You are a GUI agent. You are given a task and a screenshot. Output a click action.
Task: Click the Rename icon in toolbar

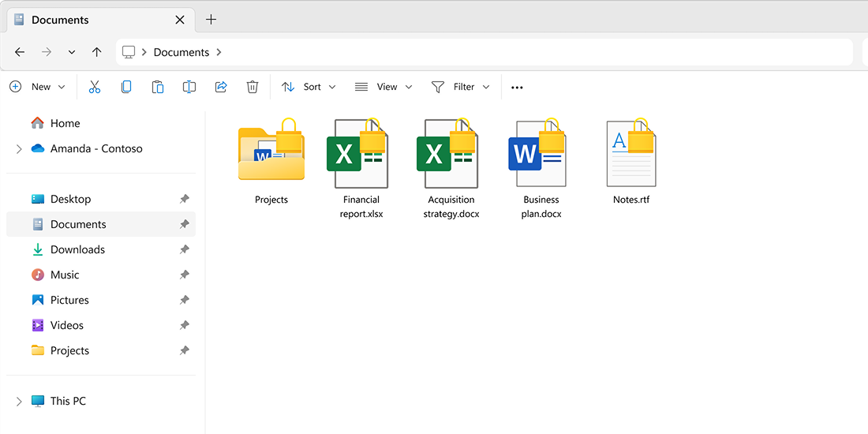coord(189,87)
